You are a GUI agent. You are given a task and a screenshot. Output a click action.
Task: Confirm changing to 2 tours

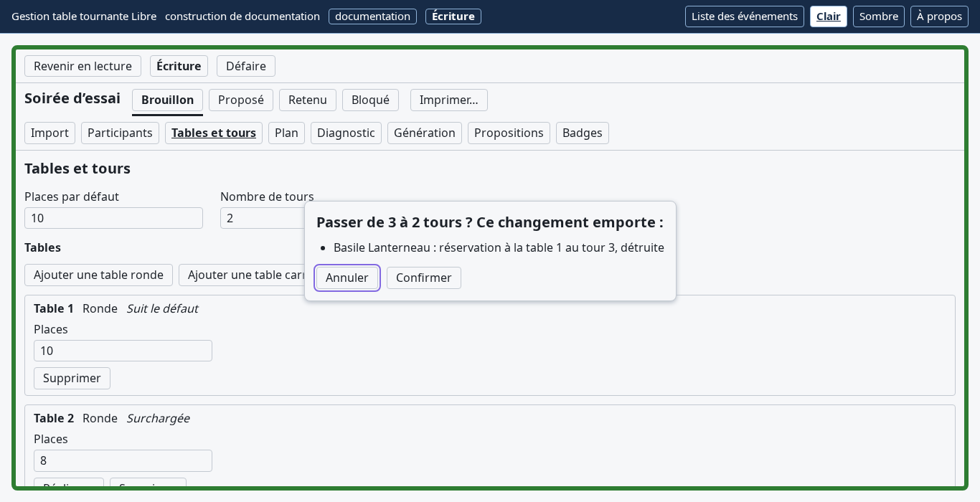point(424,278)
